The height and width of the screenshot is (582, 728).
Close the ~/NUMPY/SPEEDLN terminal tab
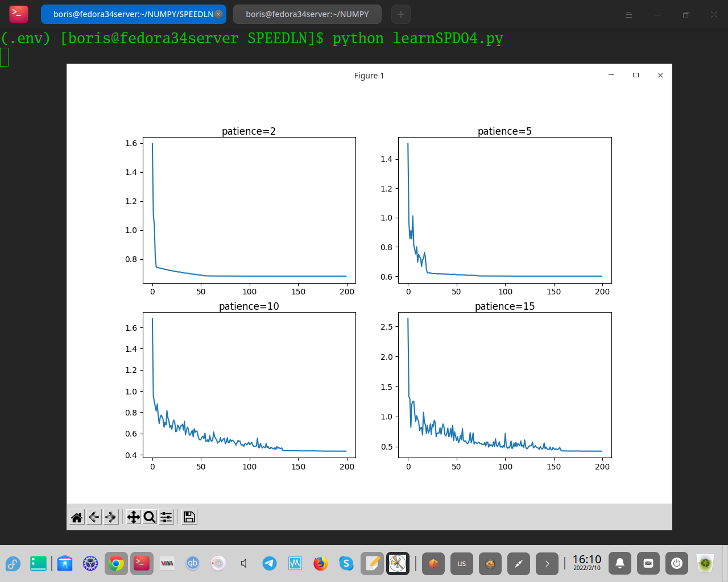coord(218,14)
